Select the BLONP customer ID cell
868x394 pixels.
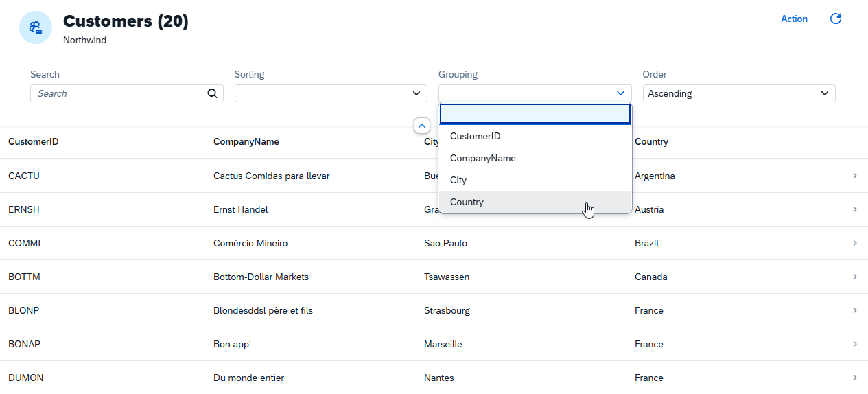(24, 310)
